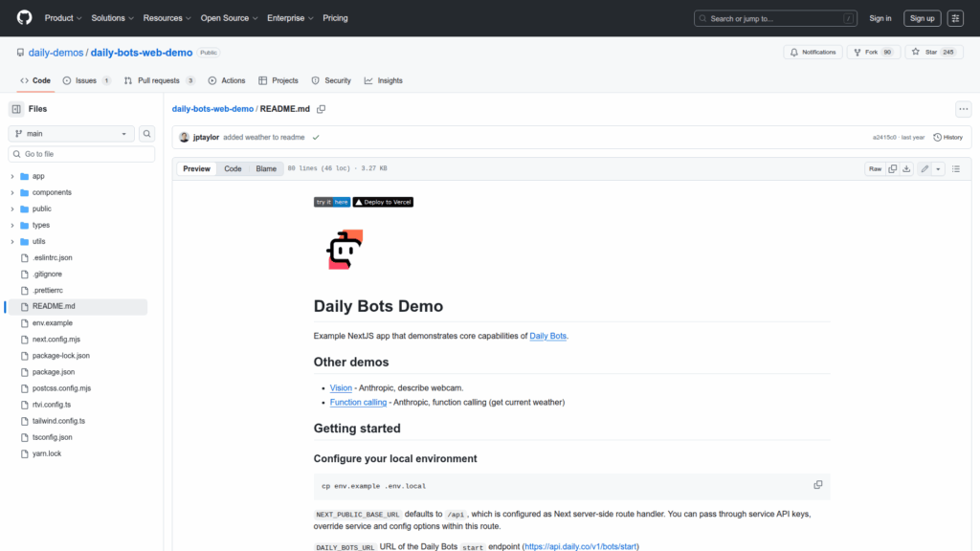
Task: Open the Function calling demo link
Action: click(x=358, y=403)
